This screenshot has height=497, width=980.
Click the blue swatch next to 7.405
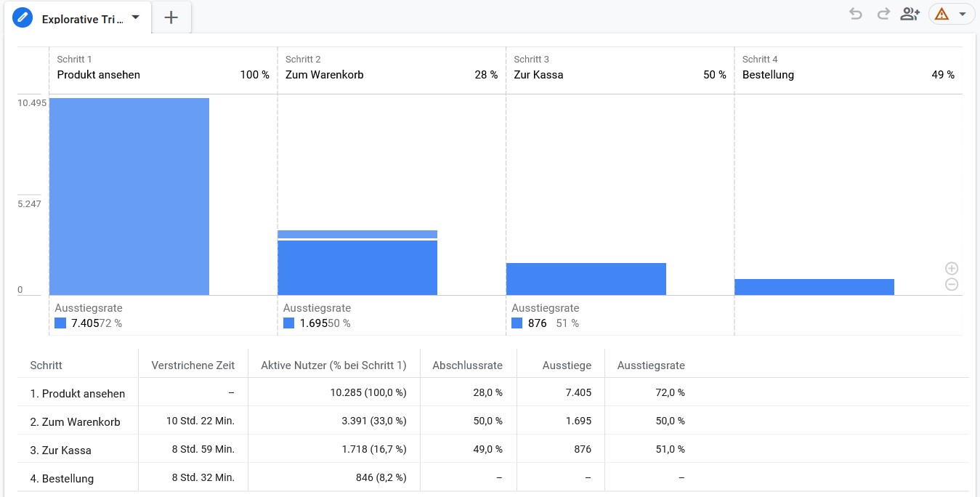click(60, 323)
